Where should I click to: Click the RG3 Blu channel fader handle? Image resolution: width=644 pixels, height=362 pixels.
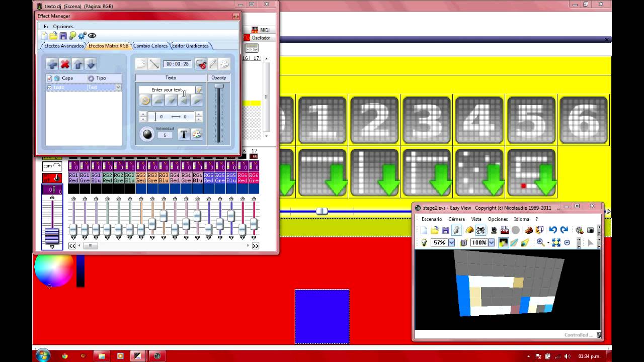(164, 216)
